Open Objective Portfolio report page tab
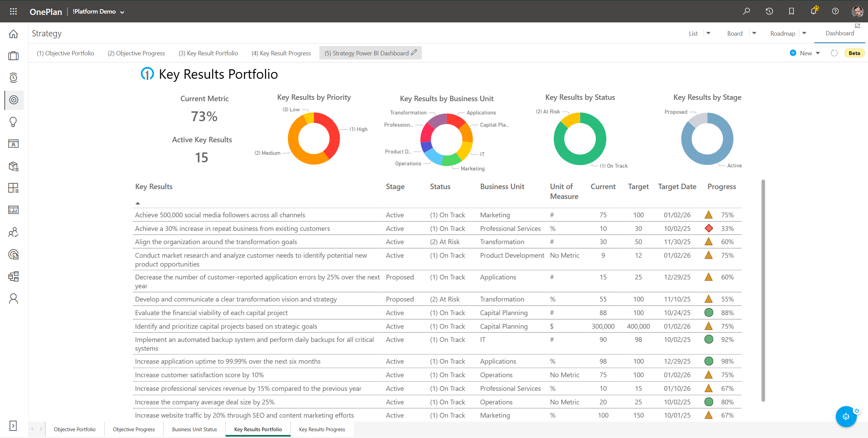 [75, 429]
